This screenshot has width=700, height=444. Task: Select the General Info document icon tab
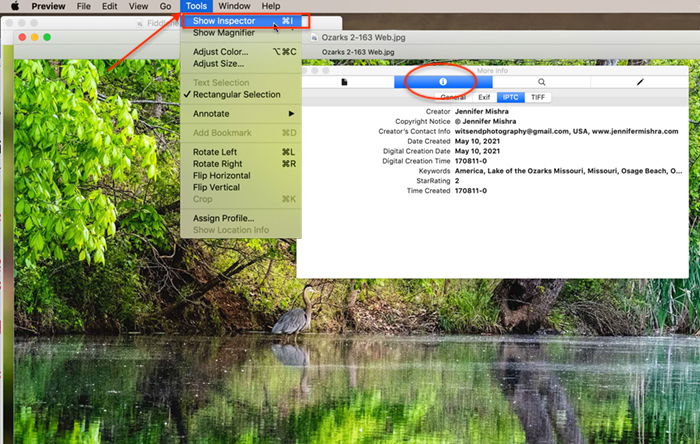[x=345, y=81]
